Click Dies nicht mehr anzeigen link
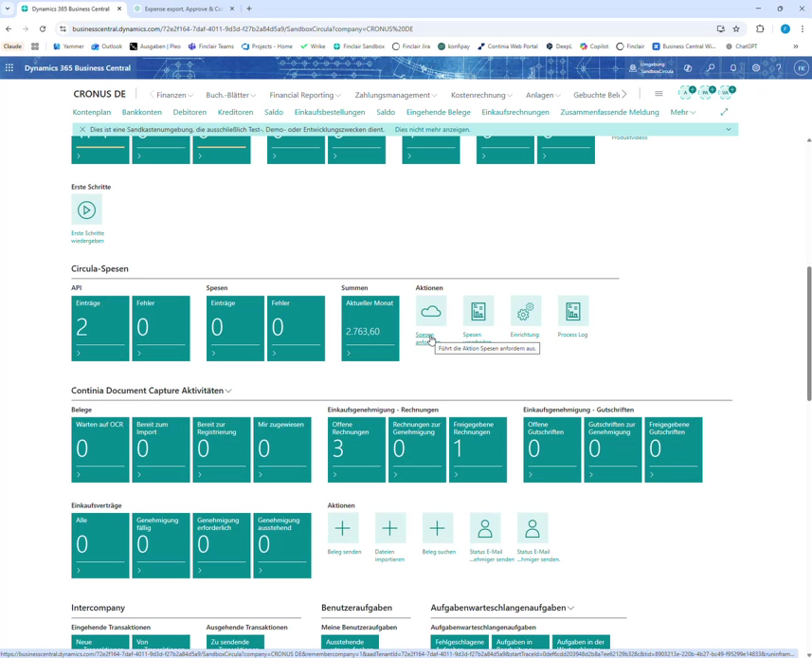This screenshot has width=812, height=658. (x=432, y=130)
